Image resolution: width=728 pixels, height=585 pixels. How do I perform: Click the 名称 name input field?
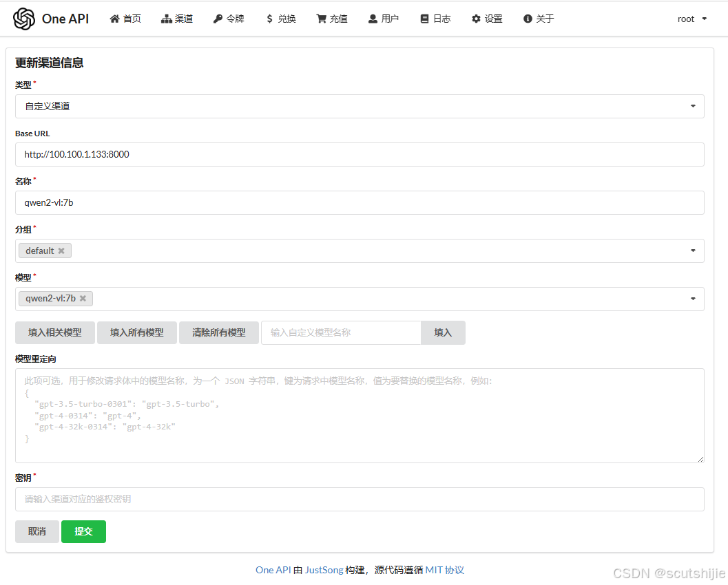click(x=360, y=203)
